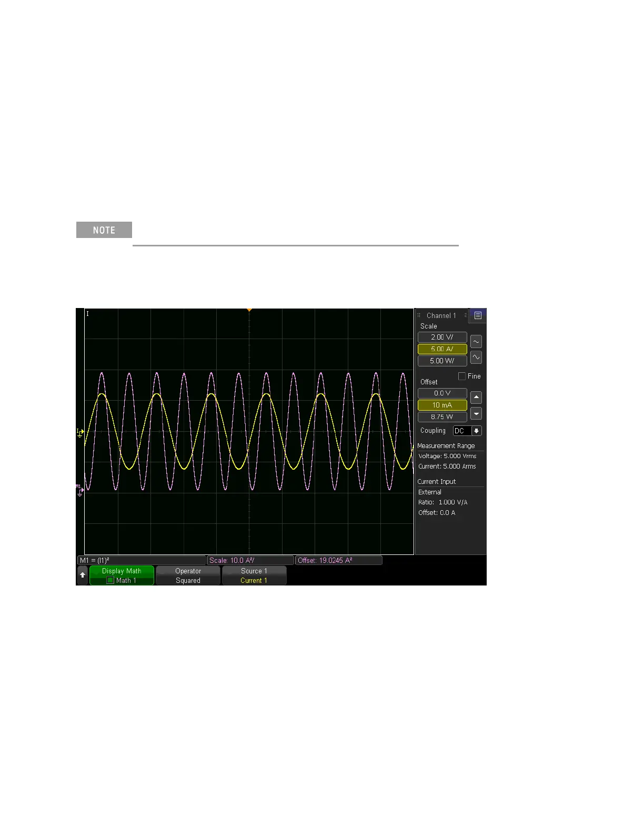Click the Channel 1 panel right drag grip
Screen dimensions: 644x834
[465, 315]
